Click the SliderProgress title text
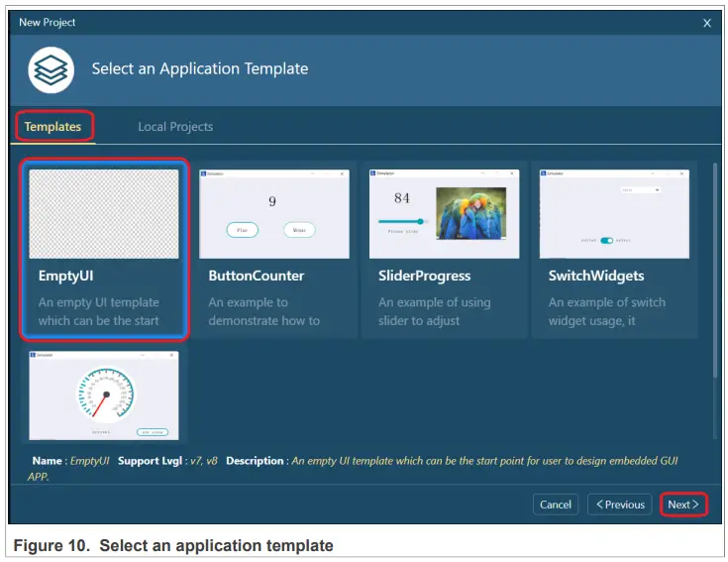Image resolution: width=728 pixels, height=562 pixels. 424,276
